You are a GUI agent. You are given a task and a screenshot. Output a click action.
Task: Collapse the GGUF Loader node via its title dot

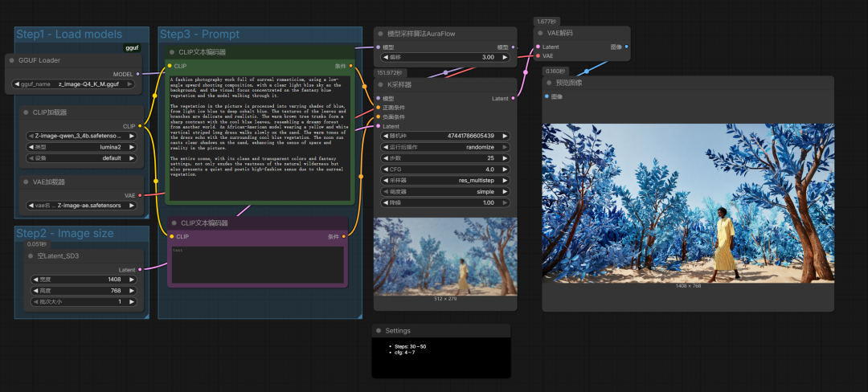point(11,60)
